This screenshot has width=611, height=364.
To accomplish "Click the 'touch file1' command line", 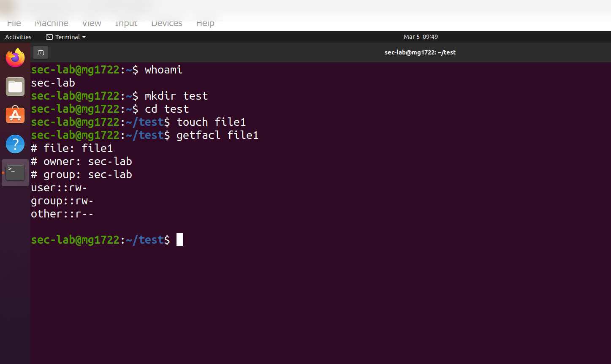I will tap(138, 122).
